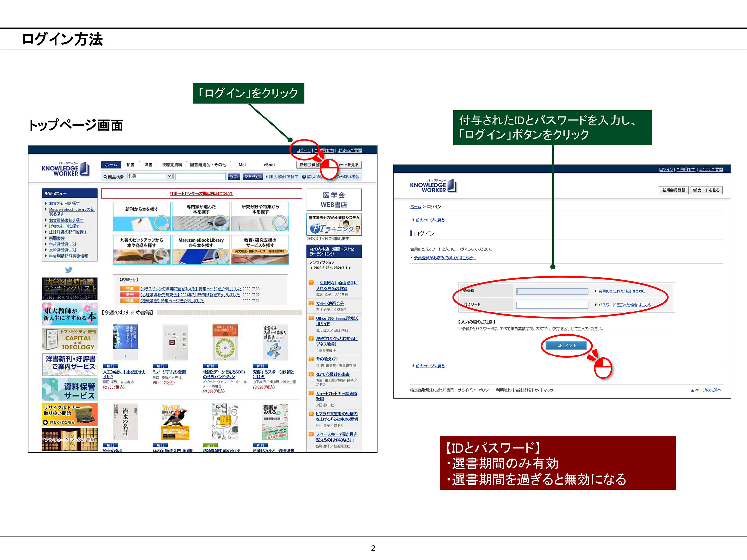
Task: Click 和書の新刊を探す sidebar link
Action: pyautogui.click(x=64, y=203)
